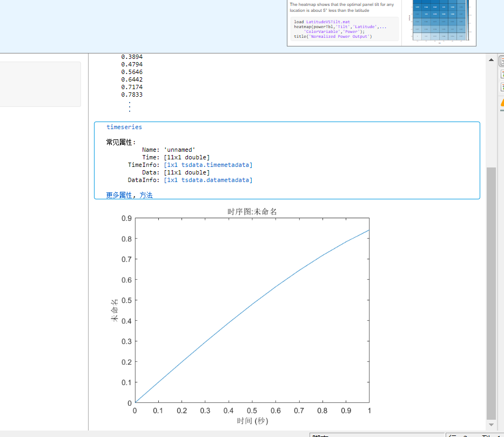Click the output value 0.3894

click(132, 57)
